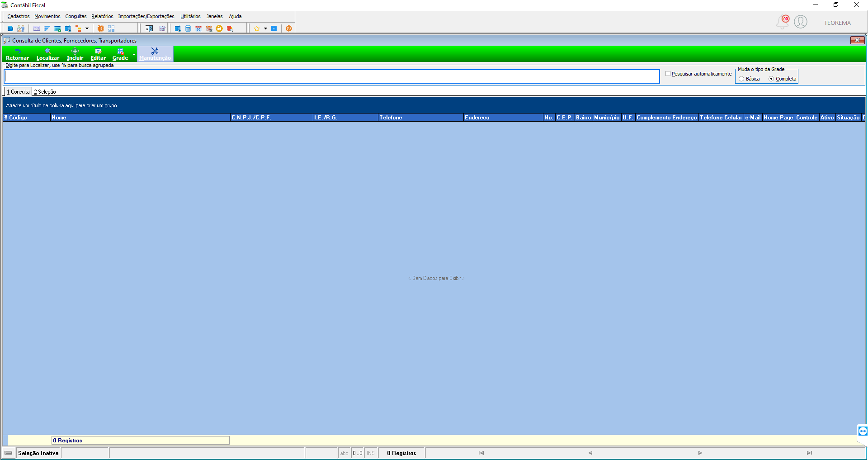The image size is (868, 460).
Task: Open the Cadastros menu
Action: tap(19, 16)
